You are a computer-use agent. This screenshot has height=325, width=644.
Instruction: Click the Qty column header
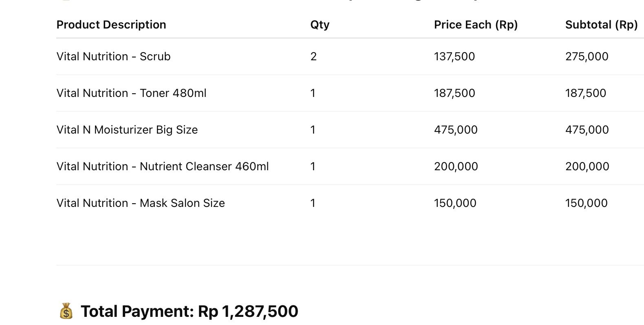[x=320, y=25]
